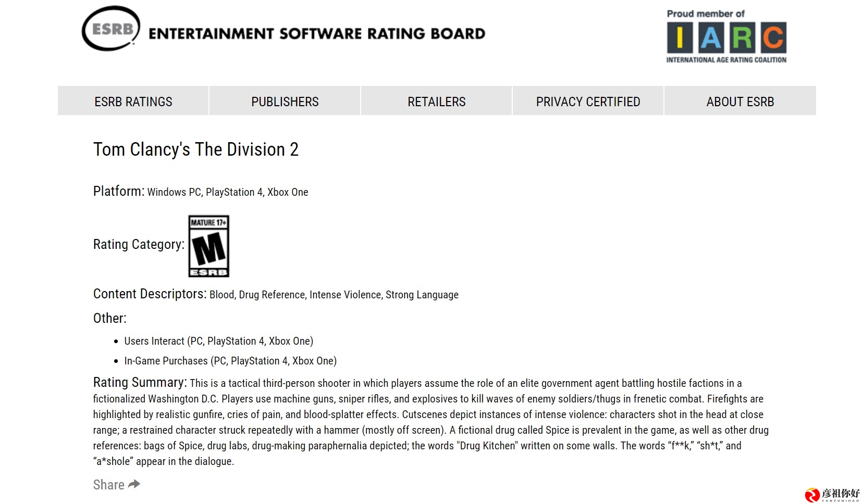Click the Rating Summary label
The image size is (863, 504).
click(140, 382)
